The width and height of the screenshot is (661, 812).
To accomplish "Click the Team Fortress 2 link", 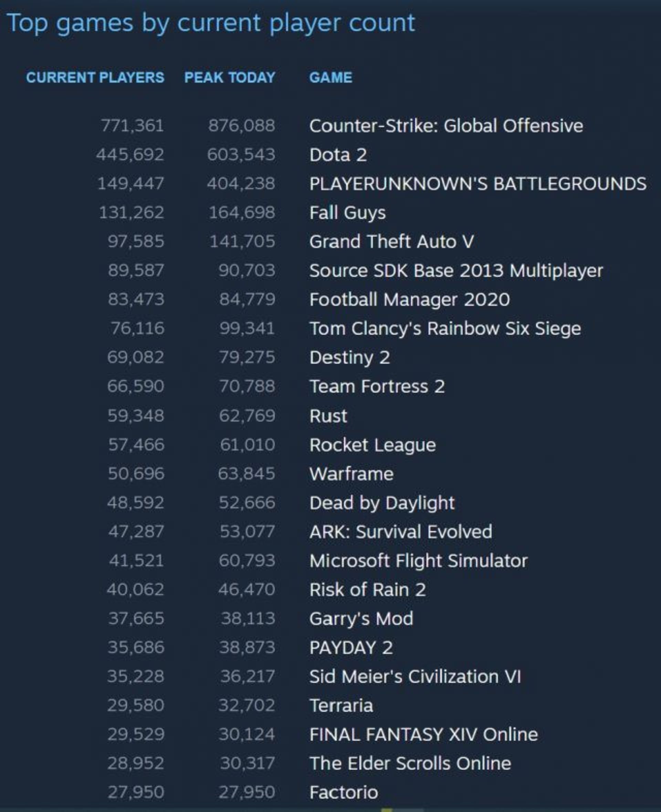I will (x=377, y=386).
